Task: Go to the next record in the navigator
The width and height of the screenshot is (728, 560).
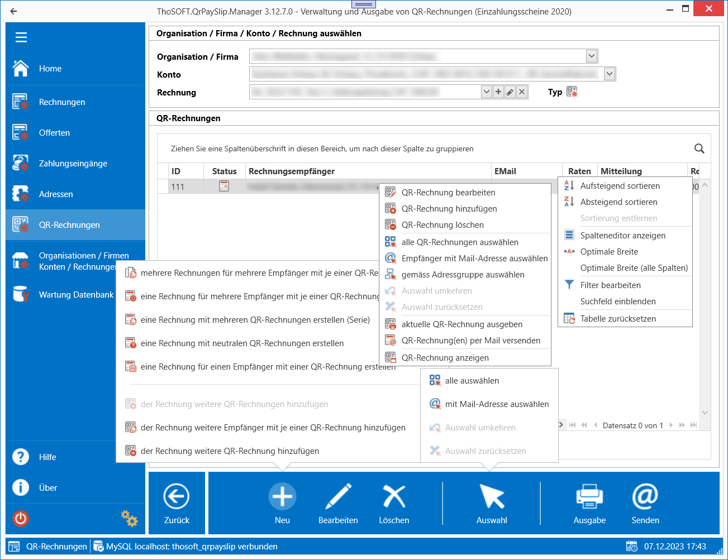Action: 671,425
